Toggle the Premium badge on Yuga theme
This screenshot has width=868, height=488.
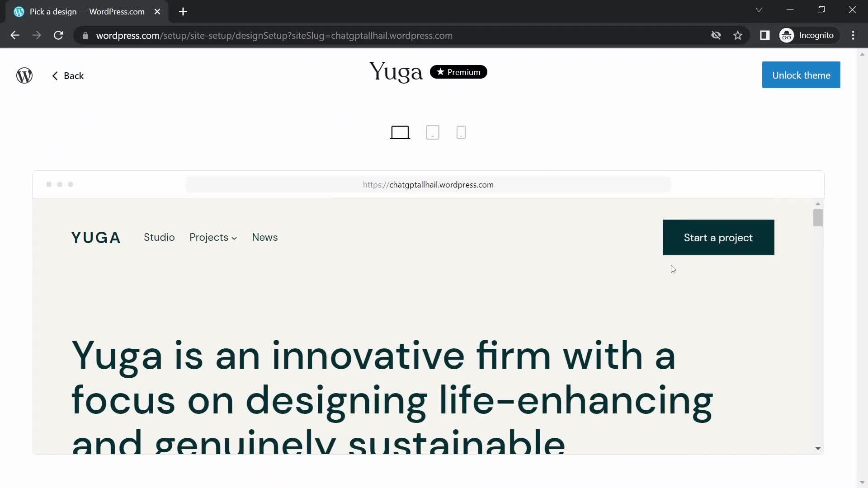point(459,71)
